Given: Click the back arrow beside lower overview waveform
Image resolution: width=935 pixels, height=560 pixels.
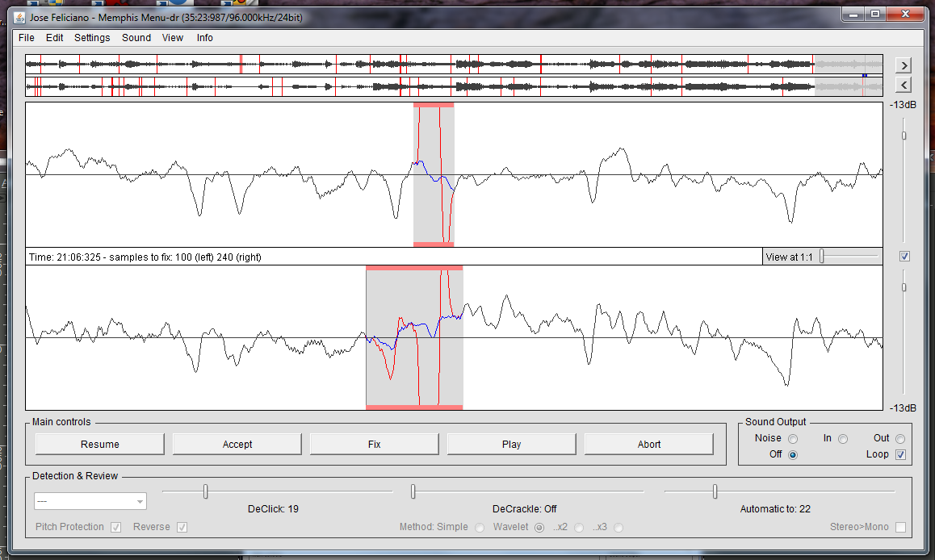Looking at the screenshot, I should pyautogui.click(x=904, y=86).
